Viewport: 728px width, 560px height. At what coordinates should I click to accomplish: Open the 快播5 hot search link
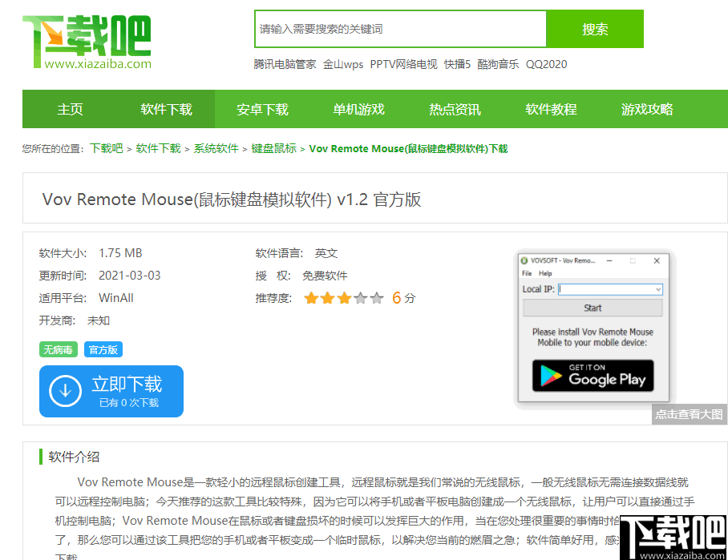point(457,64)
